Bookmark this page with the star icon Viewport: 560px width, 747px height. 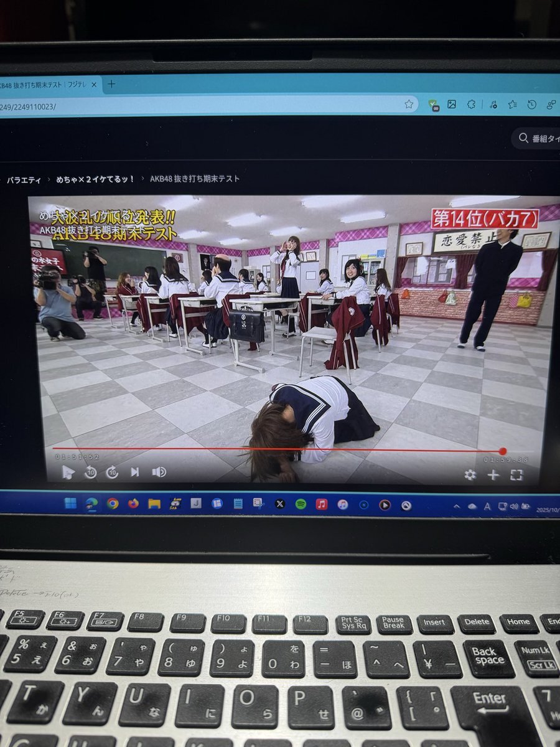[x=409, y=105]
